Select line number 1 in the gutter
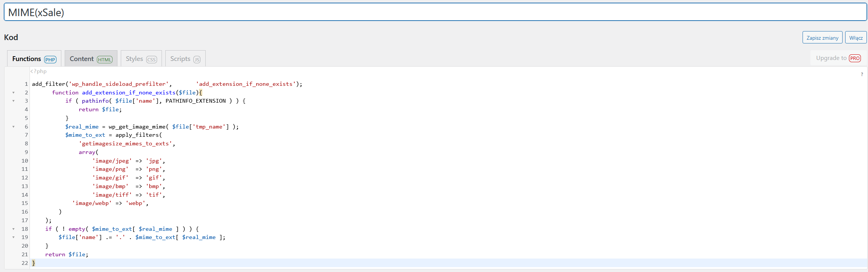Screen dimensions: 868x272 tap(26, 84)
